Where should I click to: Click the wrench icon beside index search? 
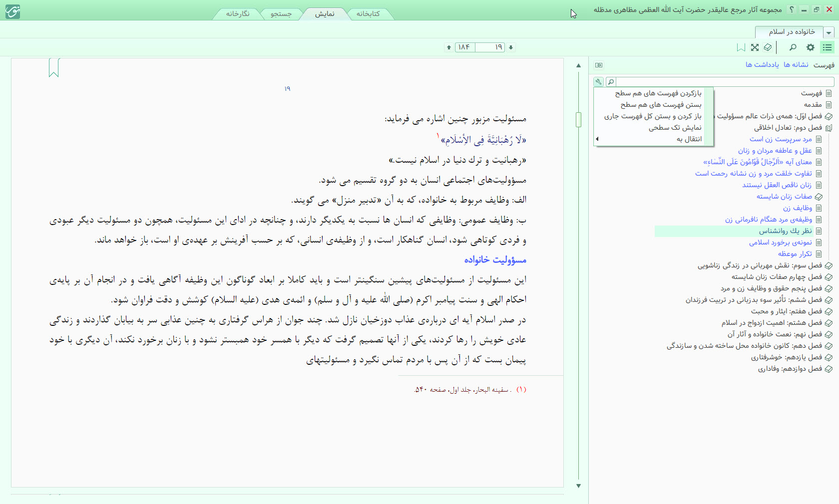pyautogui.click(x=598, y=82)
